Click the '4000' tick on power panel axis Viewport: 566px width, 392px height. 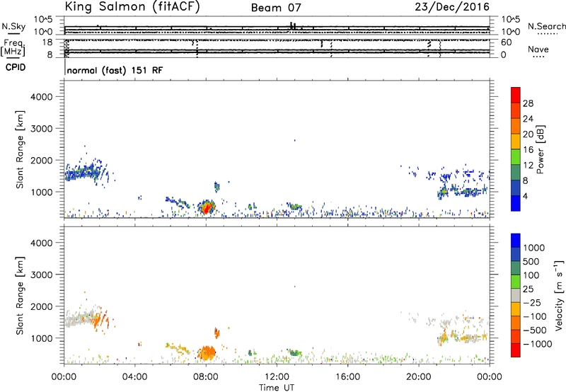(x=41, y=97)
